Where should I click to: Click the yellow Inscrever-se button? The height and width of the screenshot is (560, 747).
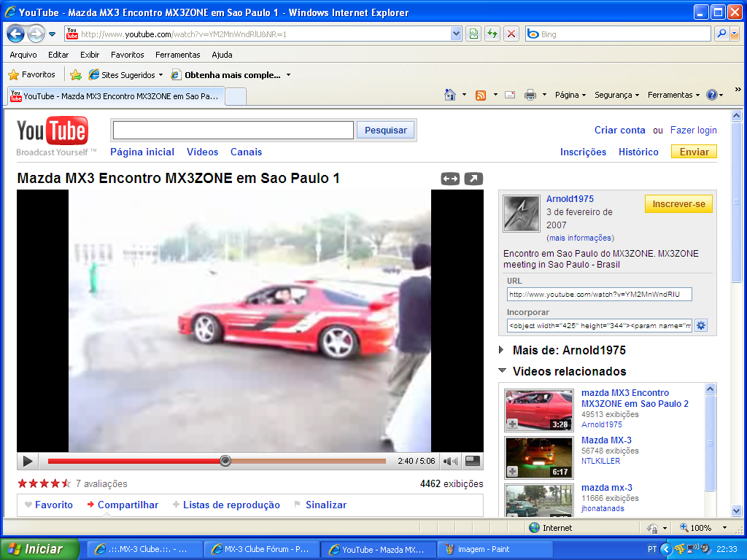click(x=678, y=204)
